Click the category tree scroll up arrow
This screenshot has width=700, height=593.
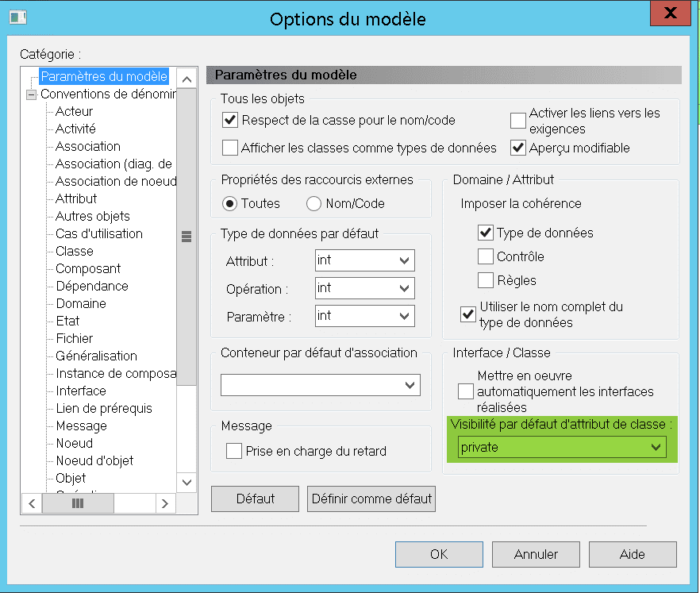coord(187,79)
